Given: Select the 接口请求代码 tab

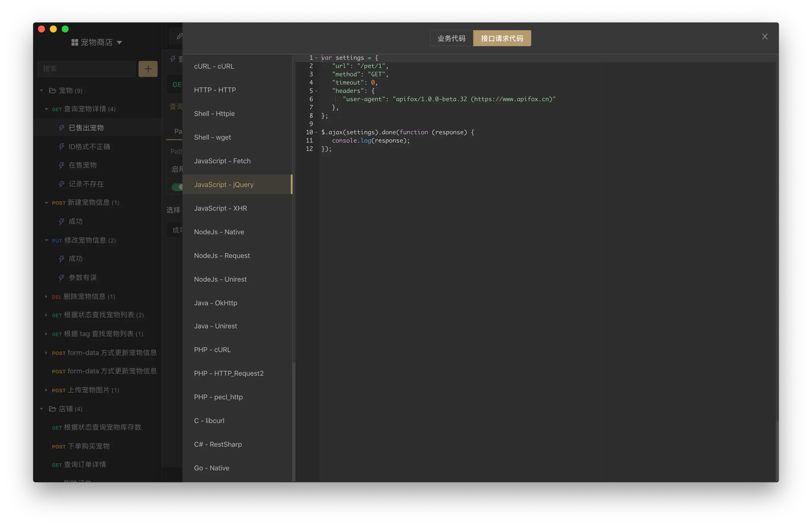Looking at the screenshot, I should pyautogui.click(x=502, y=38).
